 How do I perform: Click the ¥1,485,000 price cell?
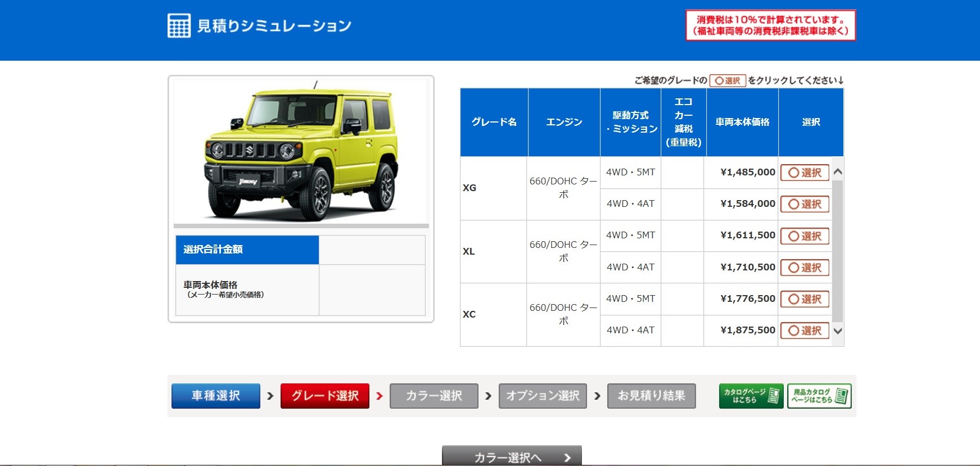coord(741,173)
